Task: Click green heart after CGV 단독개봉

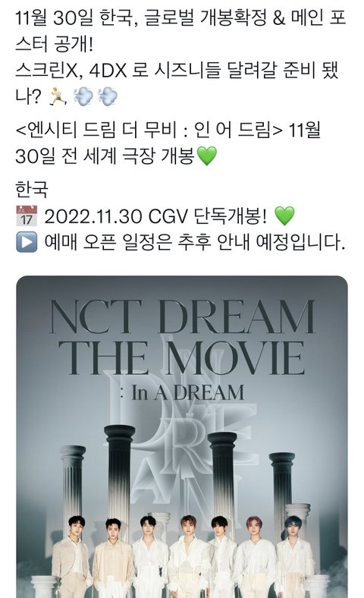Action: [x=284, y=216]
